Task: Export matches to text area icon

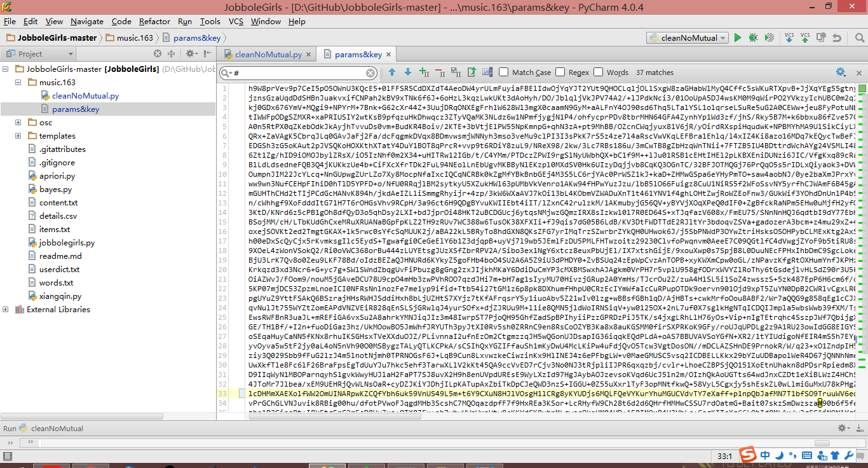Action: click(x=471, y=72)
